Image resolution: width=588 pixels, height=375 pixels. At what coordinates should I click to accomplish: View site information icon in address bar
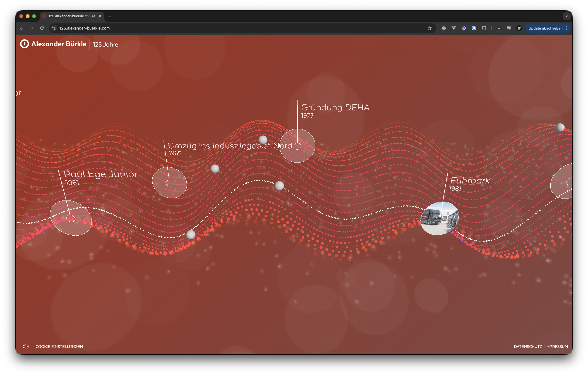[54, 28]
